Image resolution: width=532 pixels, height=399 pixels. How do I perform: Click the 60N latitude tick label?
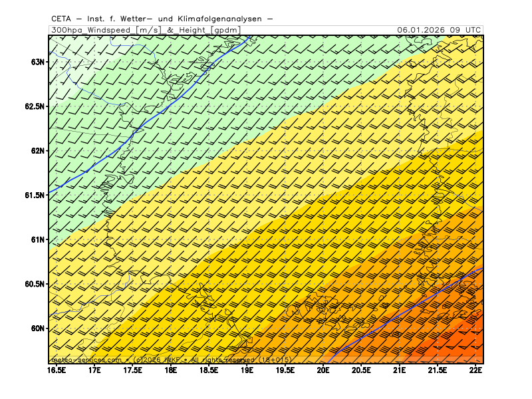pos(38,329)
